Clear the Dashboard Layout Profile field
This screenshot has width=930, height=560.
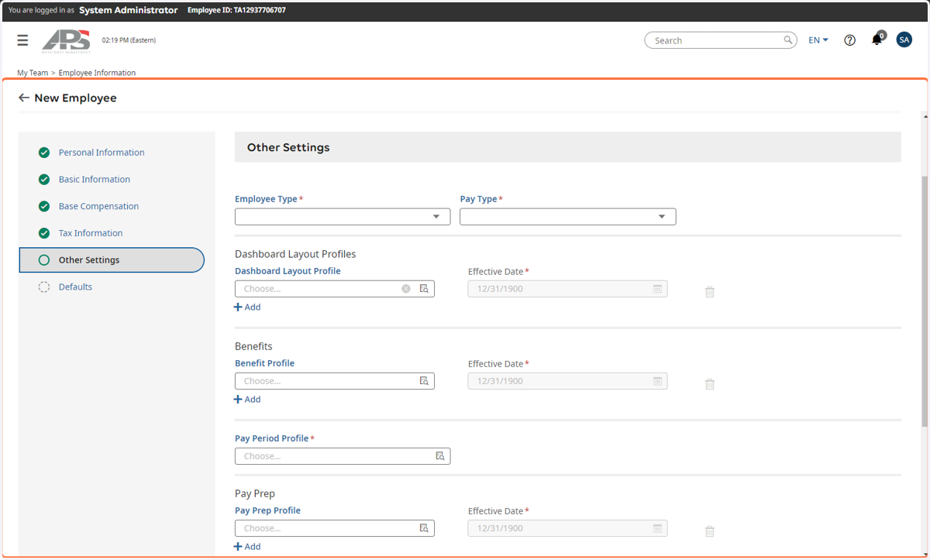click(406, 289)
